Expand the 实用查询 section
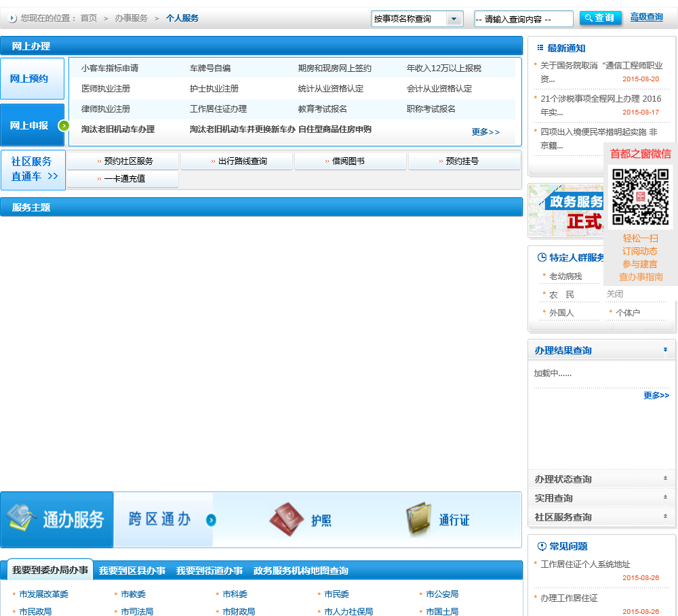This screenshot has width=678, height=616. click(x=601, y=498)
